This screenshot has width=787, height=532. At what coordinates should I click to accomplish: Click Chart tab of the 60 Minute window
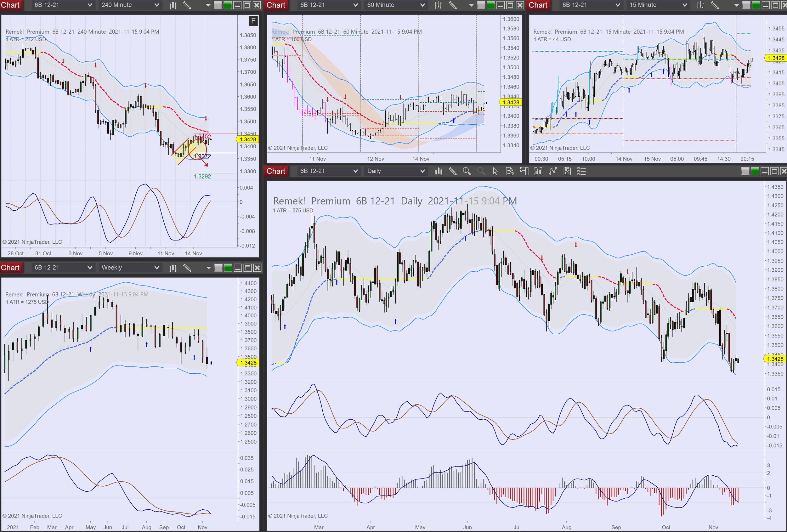pyautogui.click(x=276, y=5)
